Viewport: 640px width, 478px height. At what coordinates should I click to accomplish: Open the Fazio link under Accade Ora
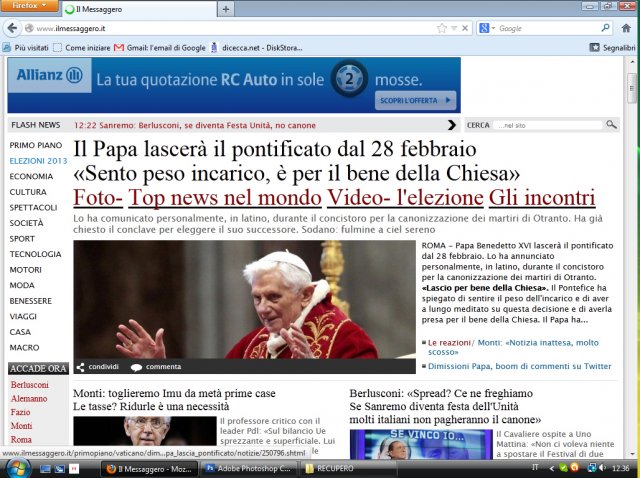[20, 412]
